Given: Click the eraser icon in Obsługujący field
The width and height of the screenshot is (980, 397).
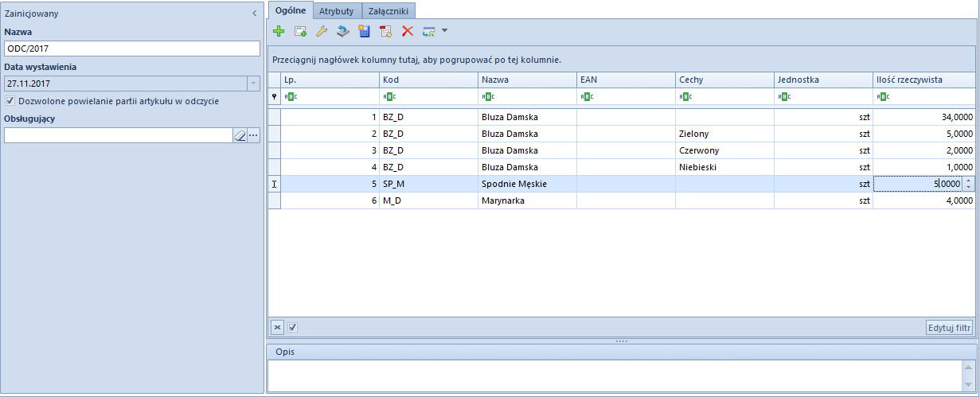Looking at the screenshot, I should click(x=240, y=135).
